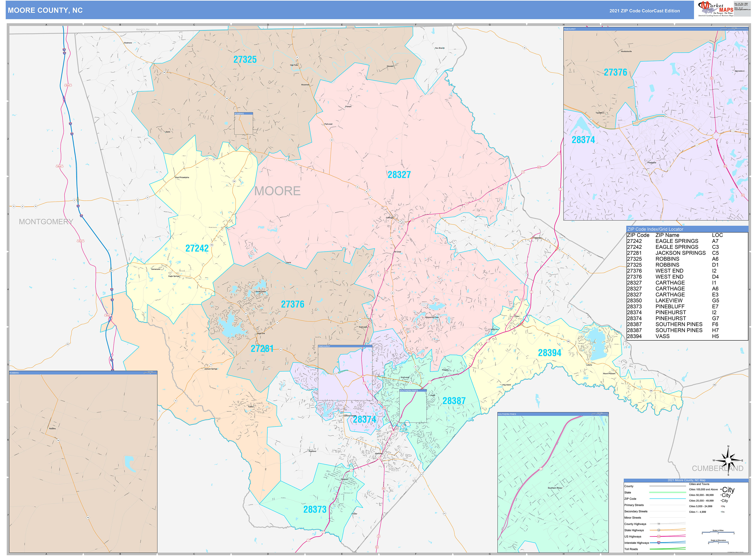Screen dimensions: 756x556
Task: Click LOC cell C3 for Eagle Springs
Action: pyautogui.click(x=715, y=247)
